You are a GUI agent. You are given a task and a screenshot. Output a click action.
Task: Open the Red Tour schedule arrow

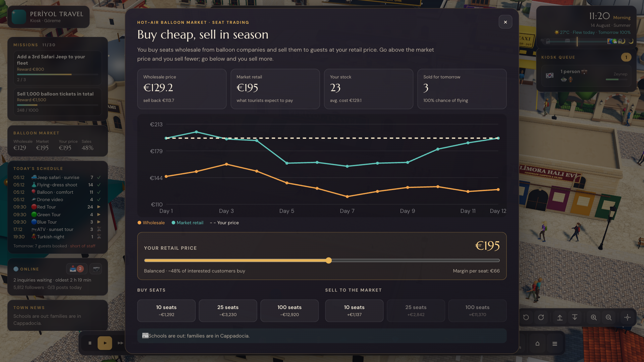tap(99, 207)
